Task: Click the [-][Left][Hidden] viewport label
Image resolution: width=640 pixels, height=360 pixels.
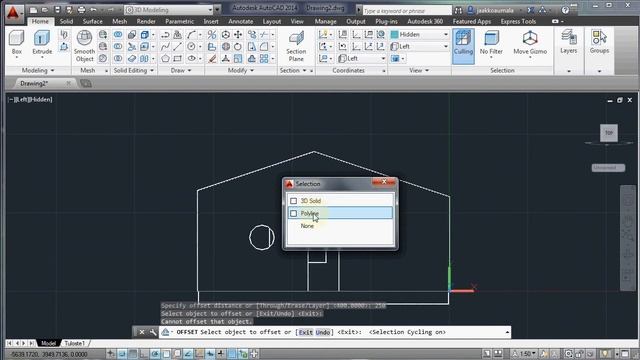Action: tap(30, 100)
